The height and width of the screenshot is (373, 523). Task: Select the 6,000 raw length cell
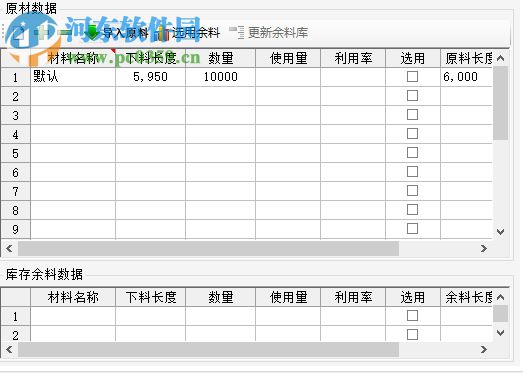click(x=467, y=77)
